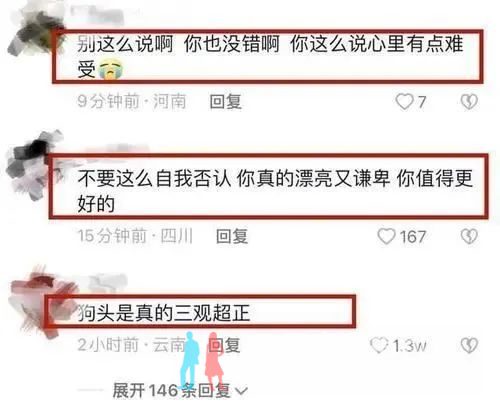Viewport: 500px width, 414px height.
Task: Tap the crying emoji in first comment
Action: tap(110, 70)
